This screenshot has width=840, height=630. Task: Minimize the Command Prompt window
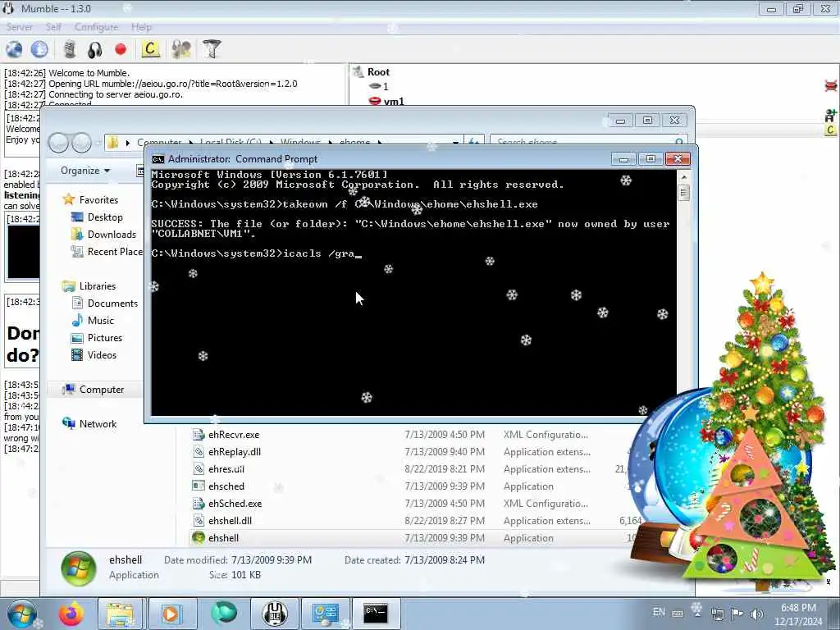click(x=623, y=158)
